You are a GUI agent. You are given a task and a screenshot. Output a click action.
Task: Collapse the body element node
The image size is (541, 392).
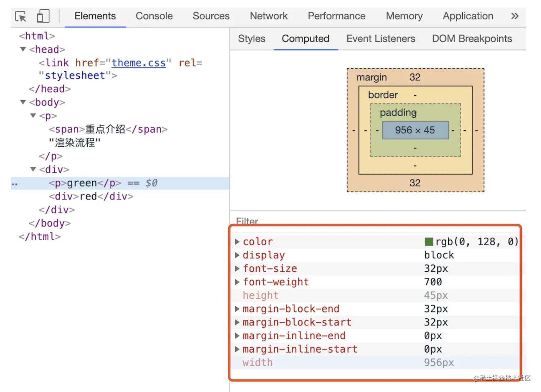click(x=23, y=102)
